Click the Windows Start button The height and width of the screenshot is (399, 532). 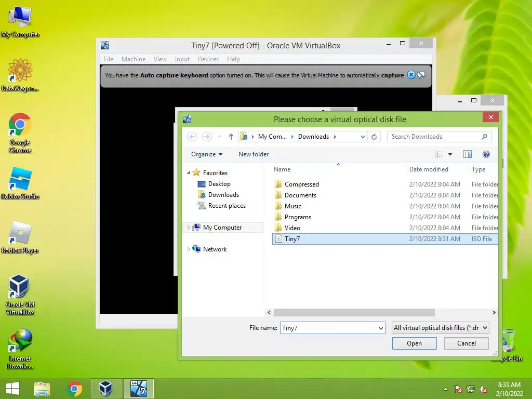coord(12,389)
